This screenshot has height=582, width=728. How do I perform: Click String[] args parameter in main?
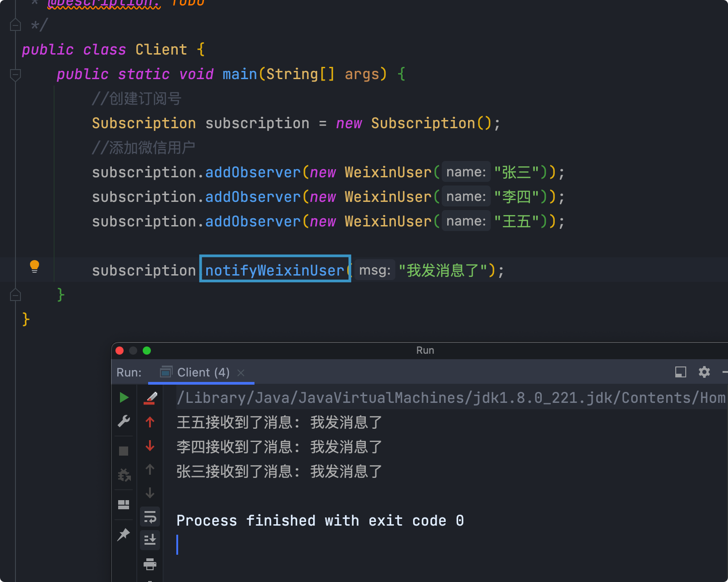(322, 74)
